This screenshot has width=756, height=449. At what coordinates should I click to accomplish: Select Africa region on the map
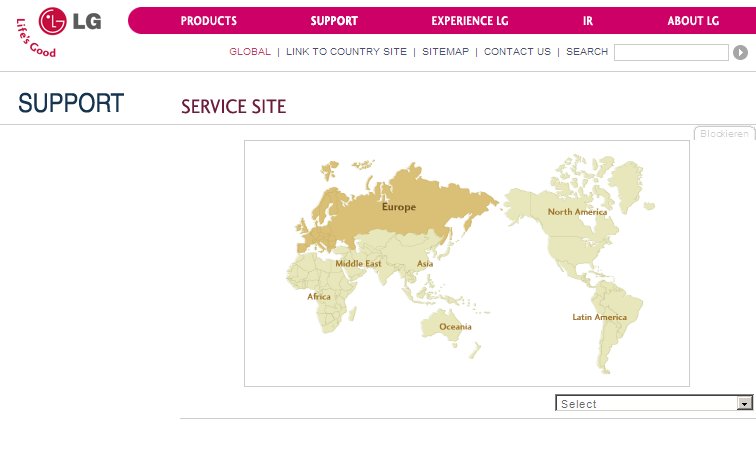pos(319,297)
